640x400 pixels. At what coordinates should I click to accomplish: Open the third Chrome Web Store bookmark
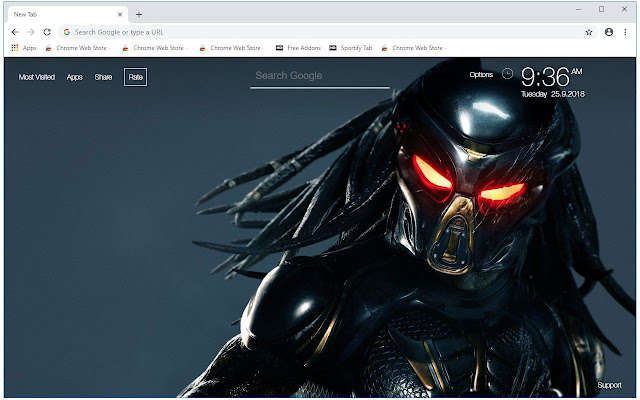tap(231, 48)
